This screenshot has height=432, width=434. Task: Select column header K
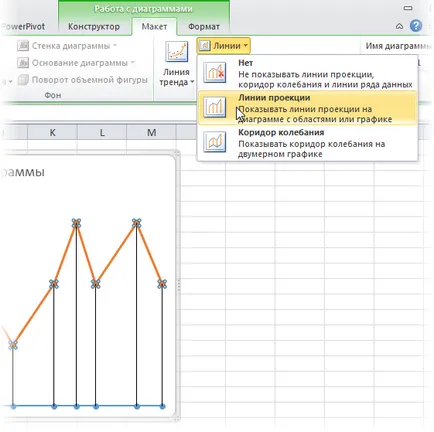click(x=52, y=133)
